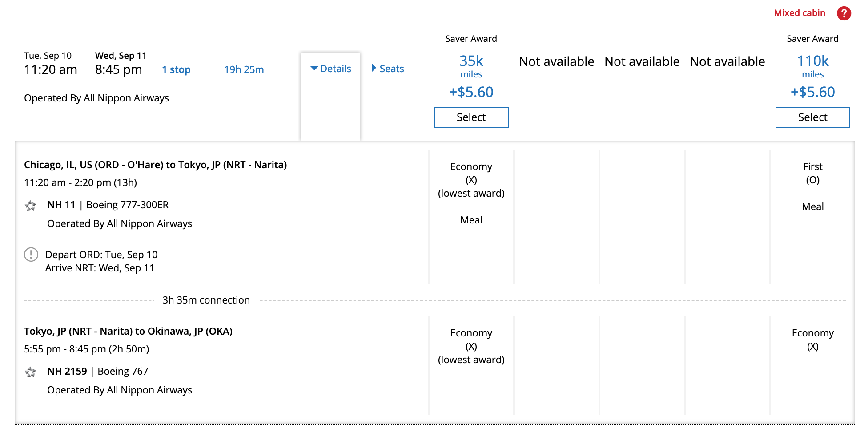Click the 110k miles price

pyautogui.click(x=812, y=61)
